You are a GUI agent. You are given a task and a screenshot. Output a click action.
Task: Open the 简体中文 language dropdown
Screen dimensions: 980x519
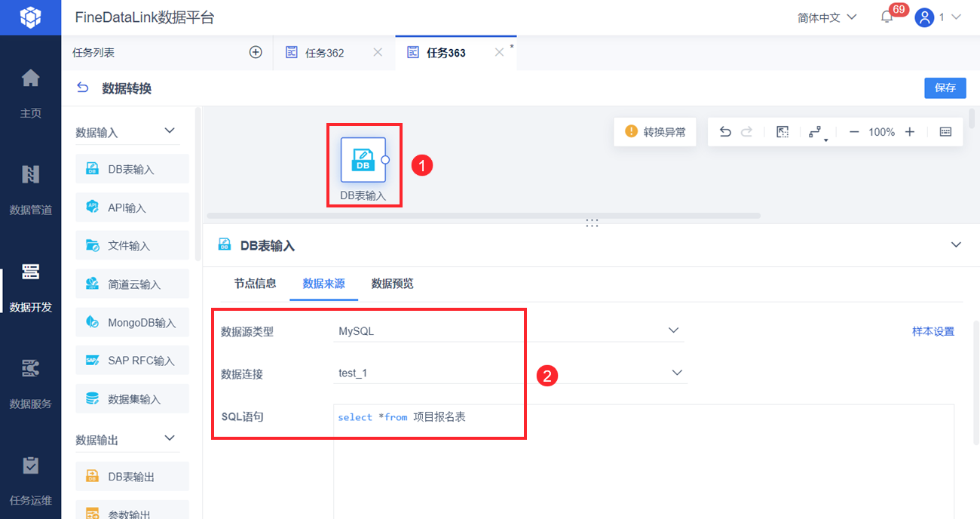coord(827,17)
